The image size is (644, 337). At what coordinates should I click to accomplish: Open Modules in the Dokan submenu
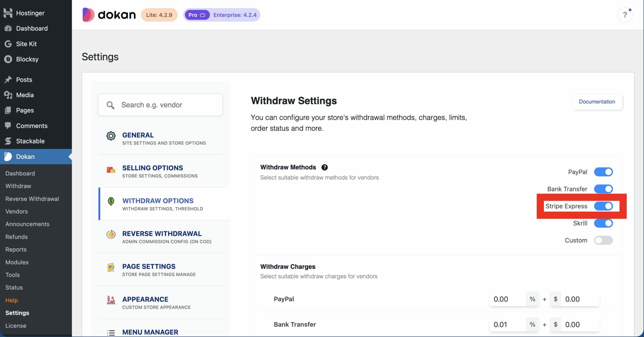(x=17, y=262)
